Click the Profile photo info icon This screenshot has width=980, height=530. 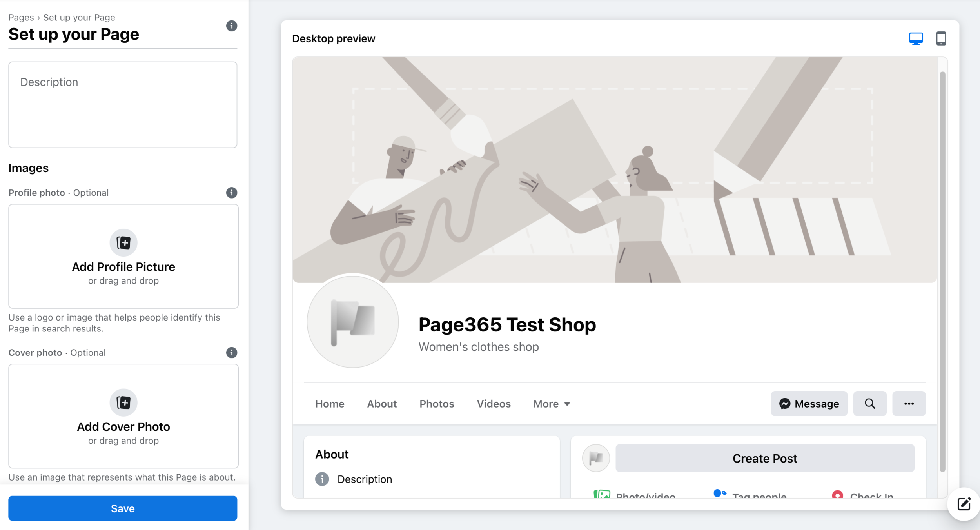pyautogui.click(x=232, y=193)
